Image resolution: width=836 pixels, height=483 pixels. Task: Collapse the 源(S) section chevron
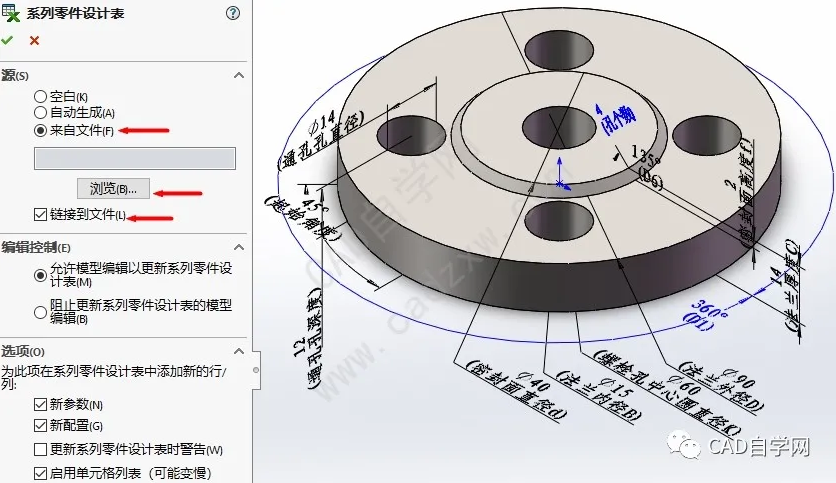(239, 76)
